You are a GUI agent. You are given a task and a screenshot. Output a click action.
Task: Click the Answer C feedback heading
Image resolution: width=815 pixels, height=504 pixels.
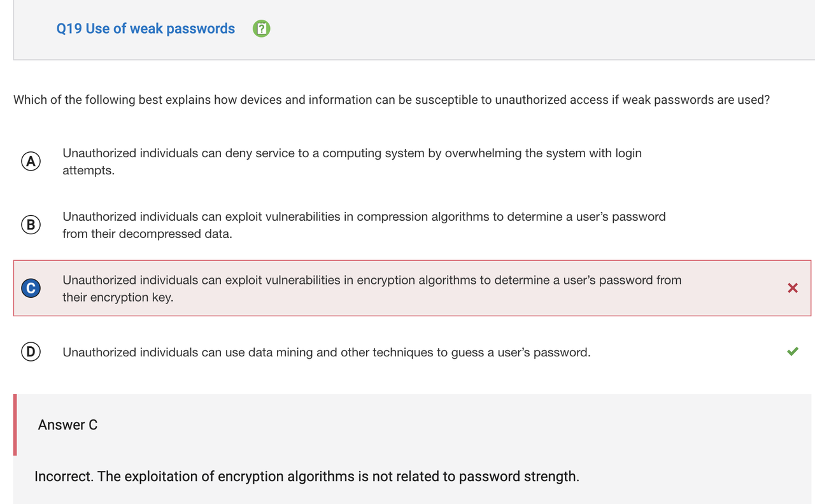pyautogui.click(x=67, y=425)
